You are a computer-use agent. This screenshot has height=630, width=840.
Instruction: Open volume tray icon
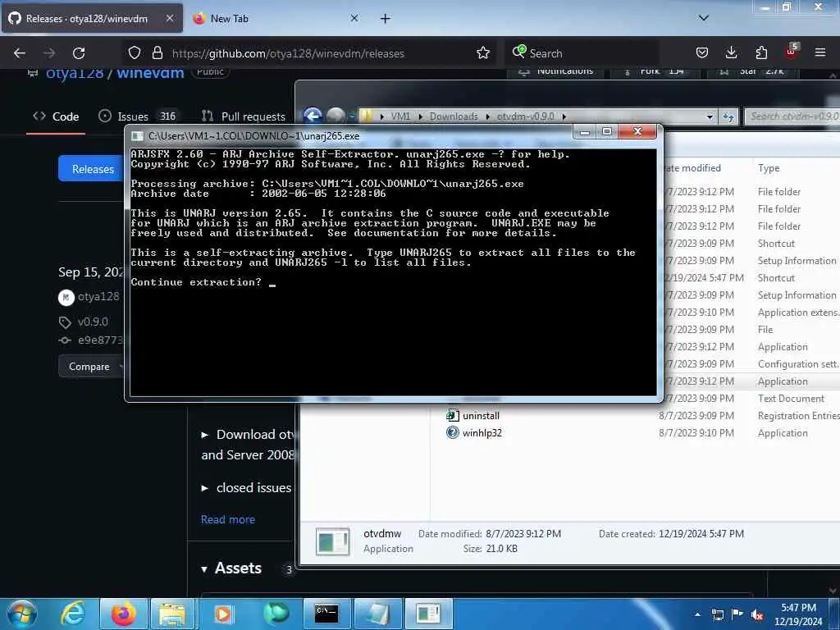757,615
